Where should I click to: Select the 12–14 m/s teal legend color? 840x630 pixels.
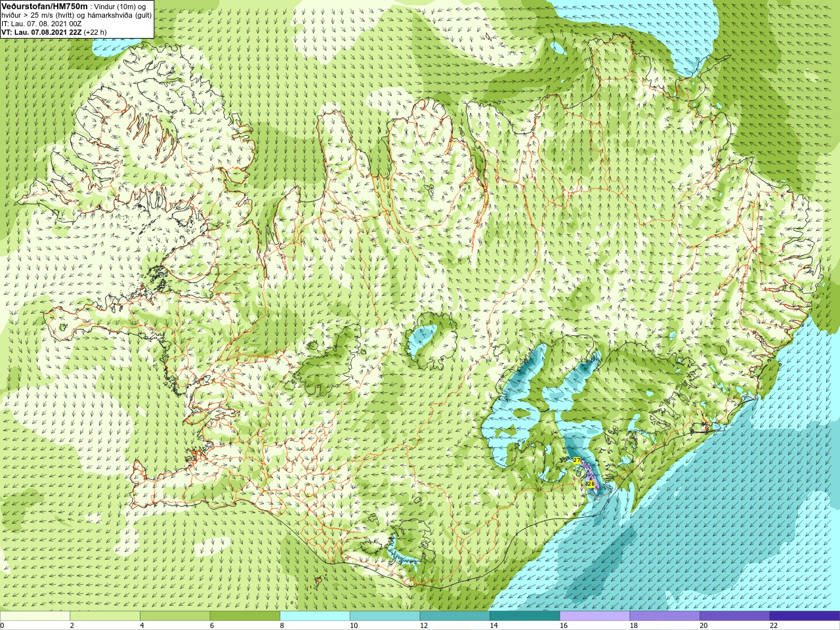point(455,616)
